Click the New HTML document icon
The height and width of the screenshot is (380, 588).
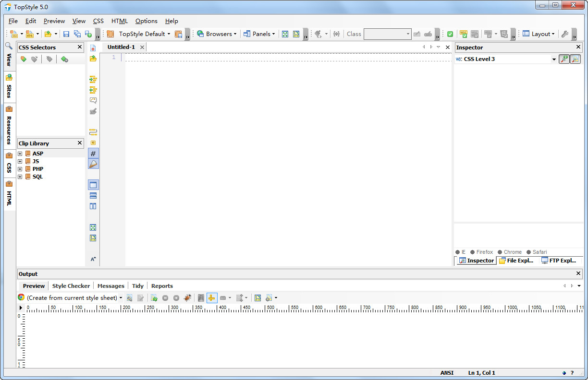coord(30,34)
